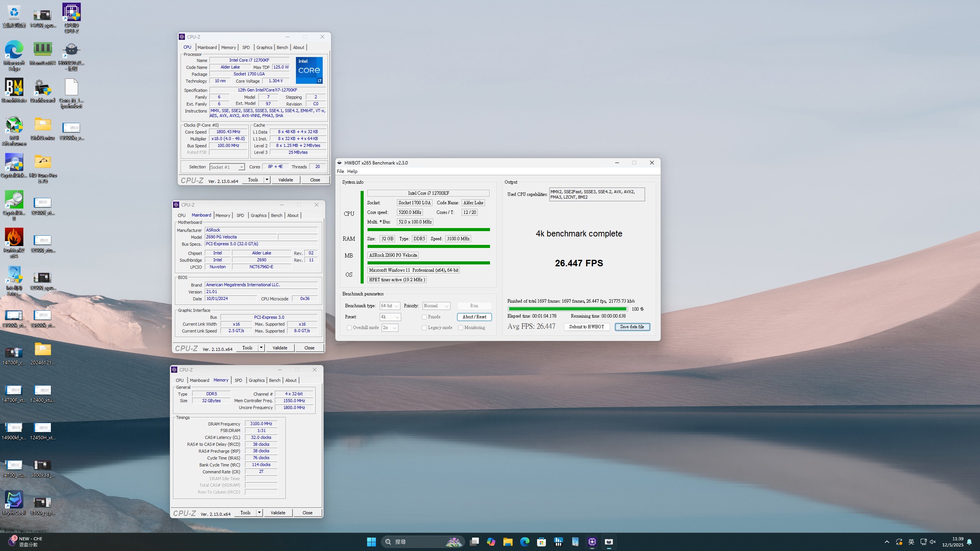
Task: Click the green bar under the RAM info
Action: [x=428, y=246]
